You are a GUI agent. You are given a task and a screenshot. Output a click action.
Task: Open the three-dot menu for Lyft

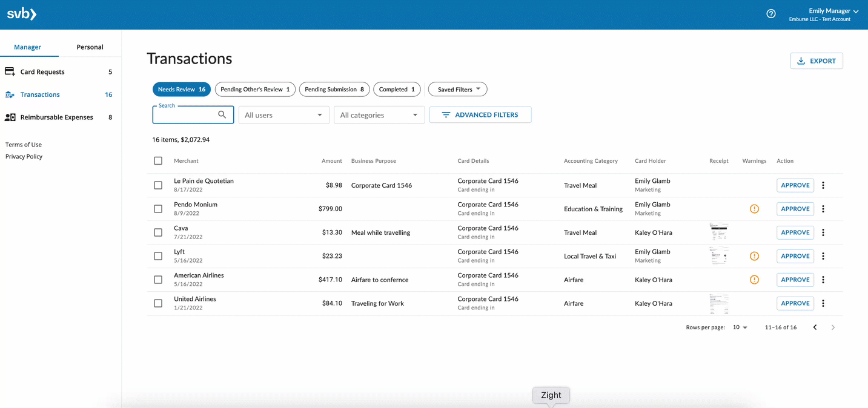click(x=823, y=256)
